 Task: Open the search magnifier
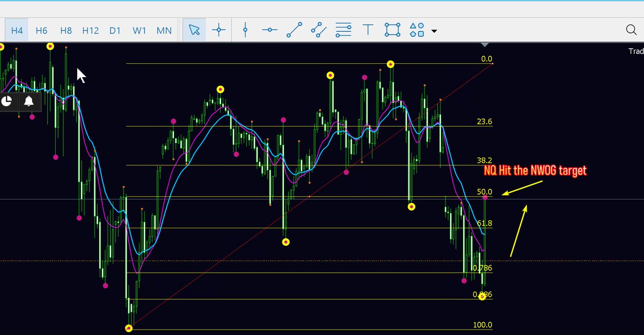631,30
